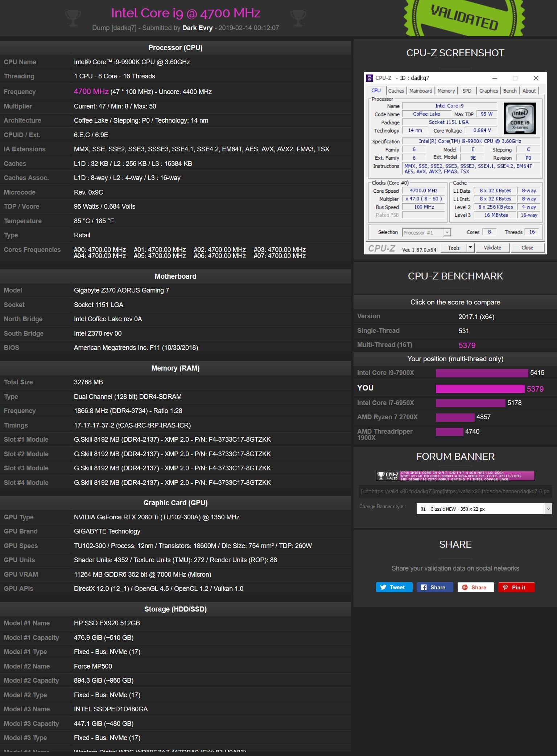
Task: Click the CPU-Z app icon in title bar
Action: click(369, 78)
